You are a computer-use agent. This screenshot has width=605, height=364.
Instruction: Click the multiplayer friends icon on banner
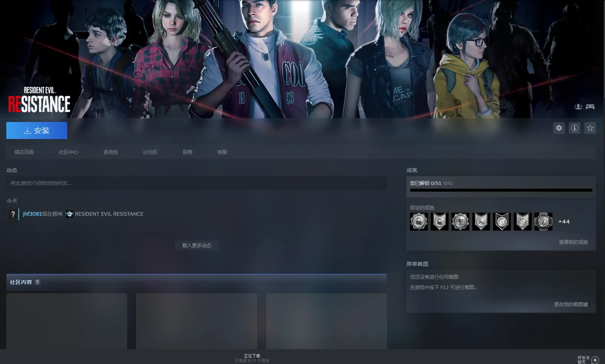[578, 107]
